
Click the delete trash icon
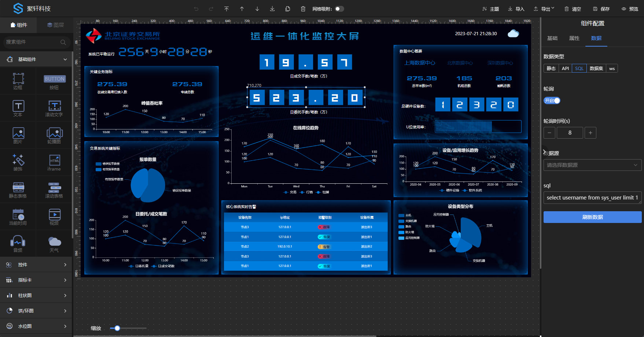[303, 9]
